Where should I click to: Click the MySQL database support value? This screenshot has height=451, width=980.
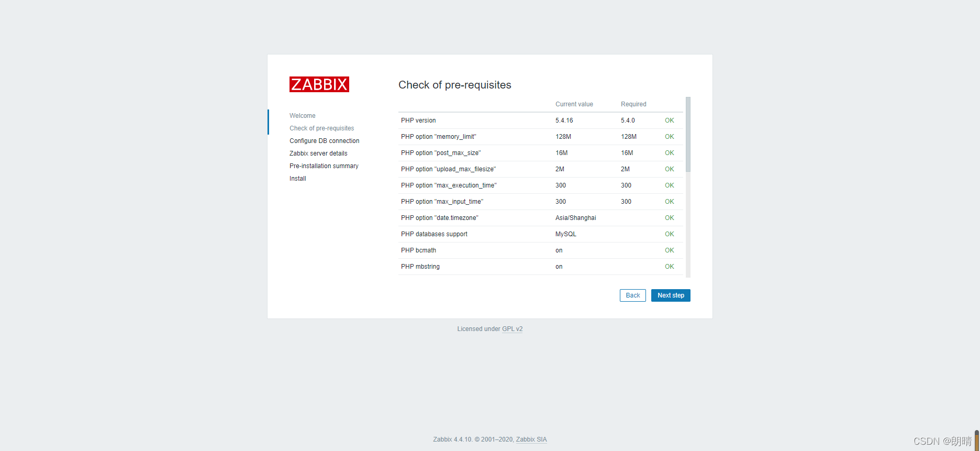pyautogui.click(x=566, y=234)
